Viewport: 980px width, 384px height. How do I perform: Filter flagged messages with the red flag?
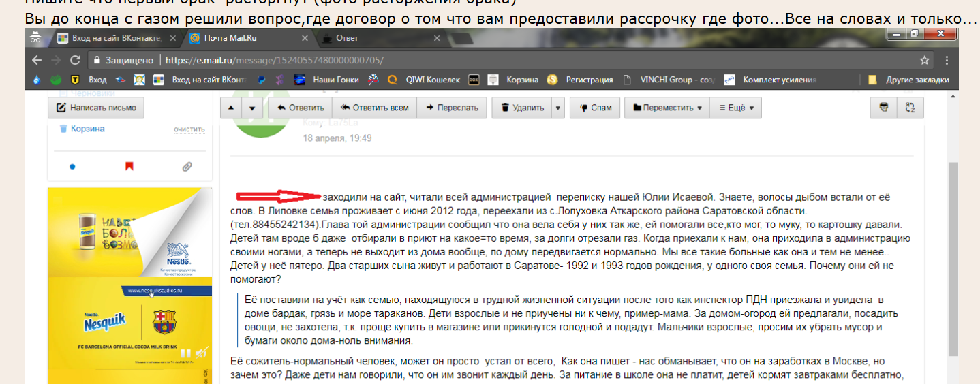click(129, 166)
